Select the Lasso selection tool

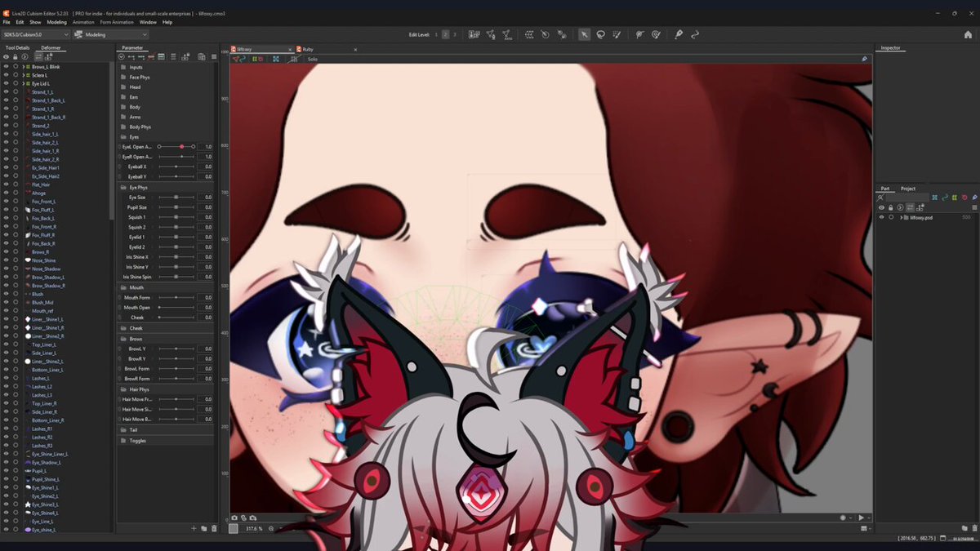[x=601, y=34]
